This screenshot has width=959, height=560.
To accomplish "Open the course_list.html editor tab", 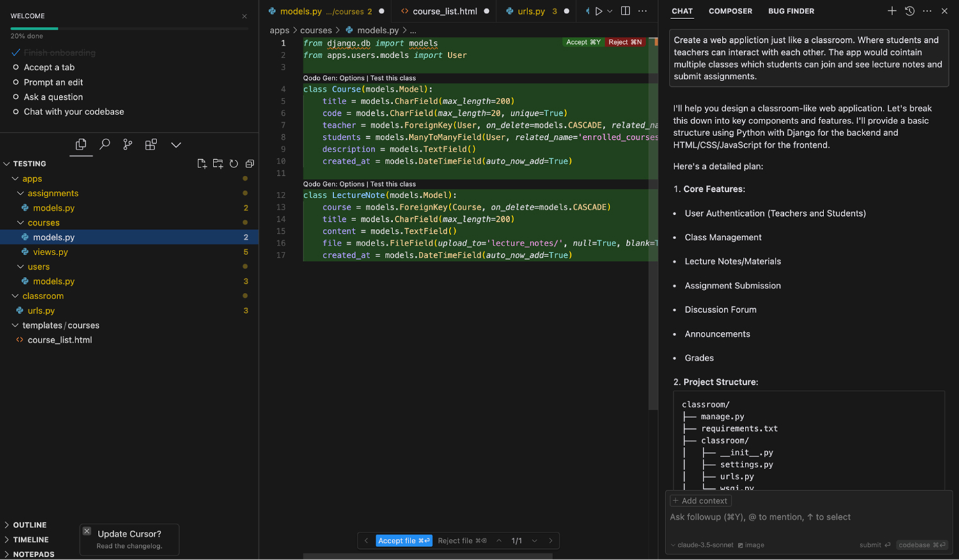I will point(445,11).
